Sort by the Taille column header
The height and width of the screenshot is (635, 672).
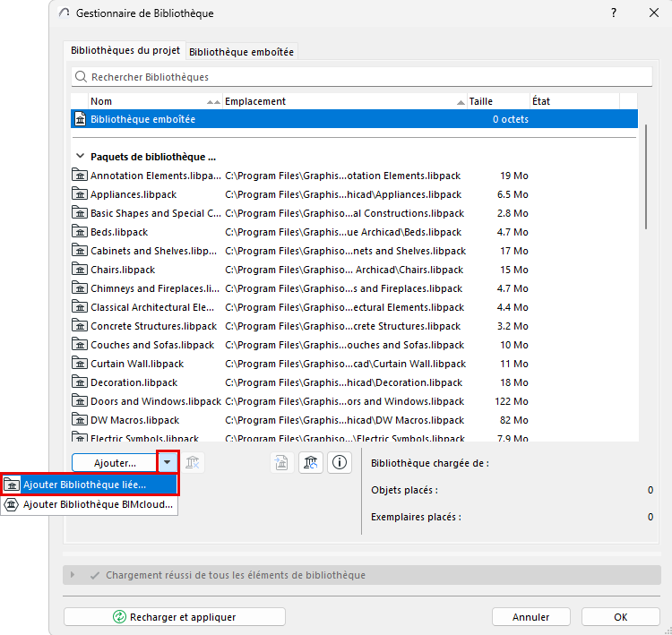pyautogui.click(x=498, y=101)
